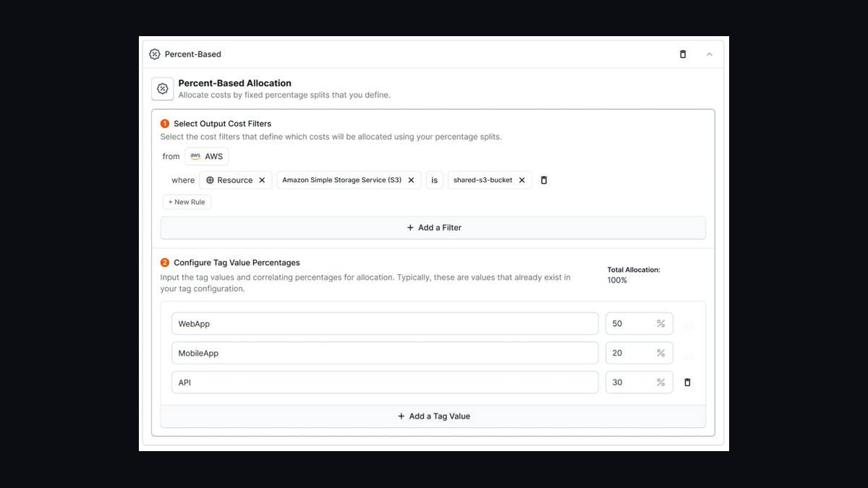The height and width of the screenshot is (488, 868).
Task: Click the percent badge icon in the header row
Action: [154, 54]
